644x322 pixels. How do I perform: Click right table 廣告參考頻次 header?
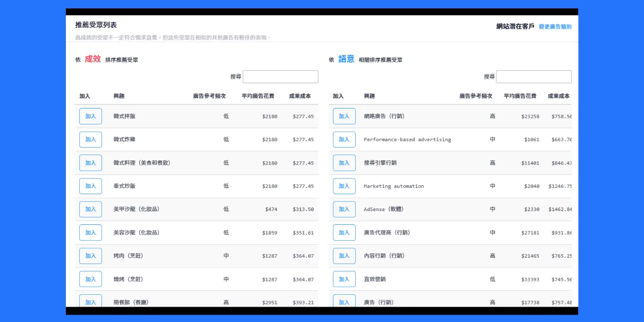(x=476, y=96)
